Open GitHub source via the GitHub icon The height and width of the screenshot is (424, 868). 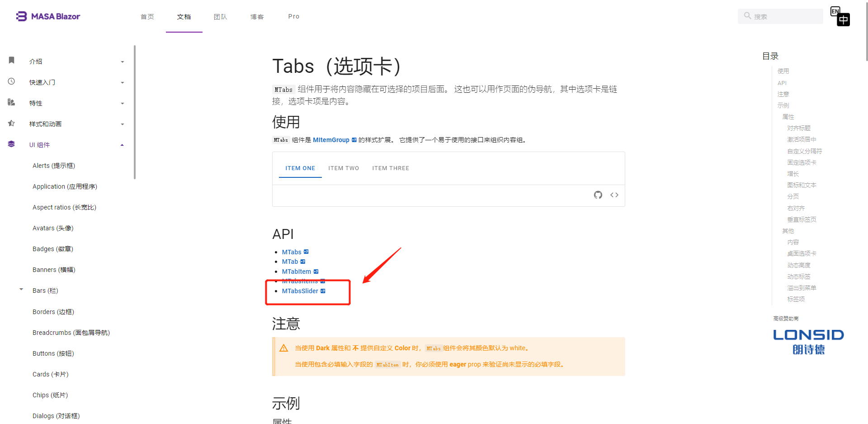pos(598,195)
